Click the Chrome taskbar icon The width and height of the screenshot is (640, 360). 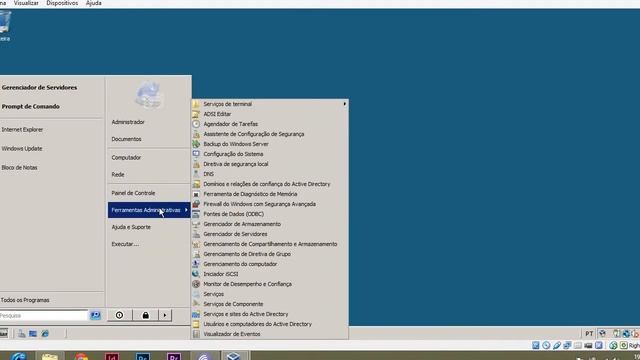click(x=81, y=356)
